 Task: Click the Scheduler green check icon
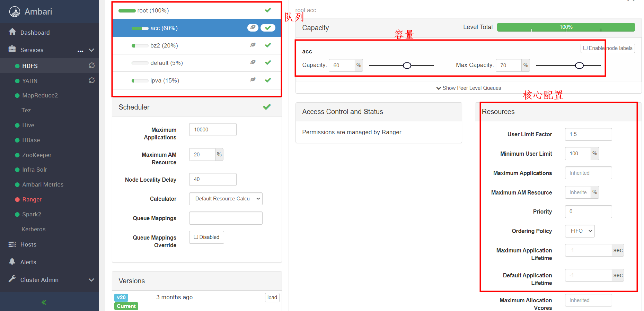coord(267,107)
